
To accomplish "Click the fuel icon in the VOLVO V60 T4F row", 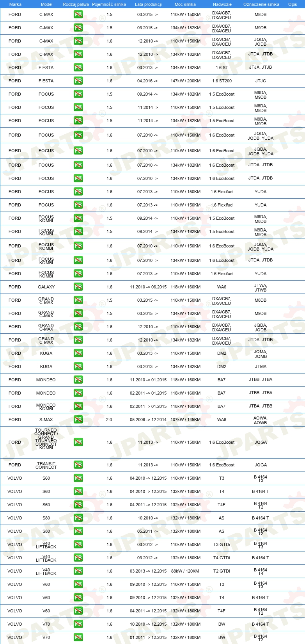I will [78, 611].
